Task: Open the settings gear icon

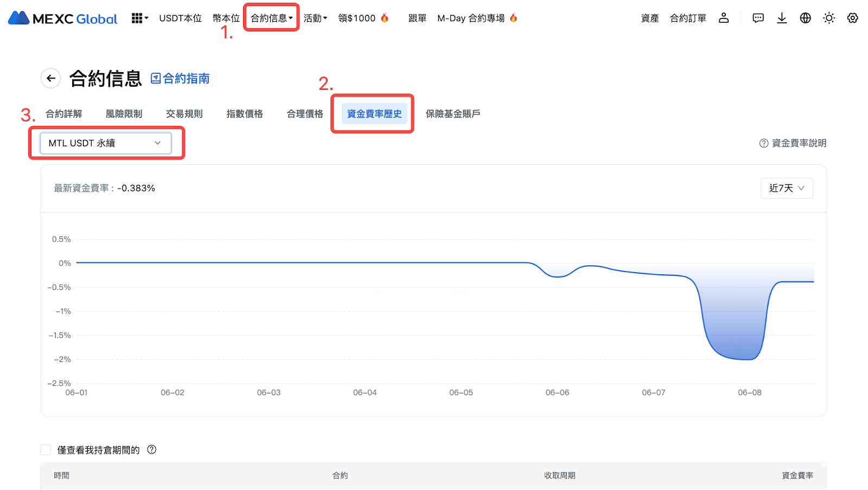Action: coord(853,18)
